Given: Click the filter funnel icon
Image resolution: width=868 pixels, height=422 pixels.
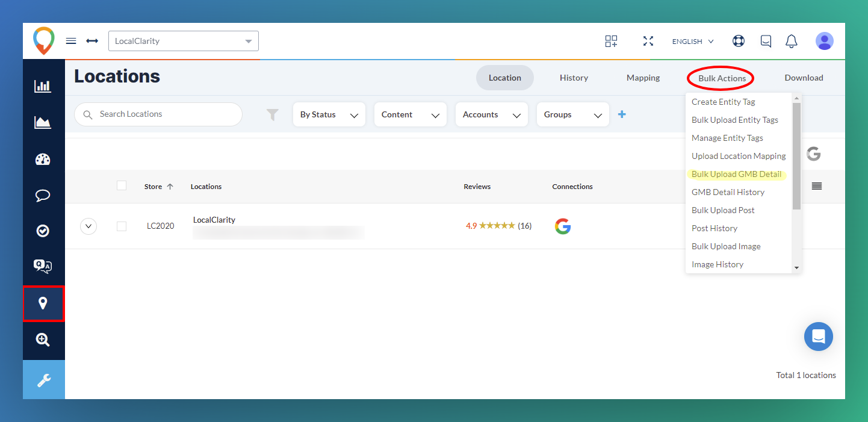Looking at the screenshot, I should pos(273,114).
